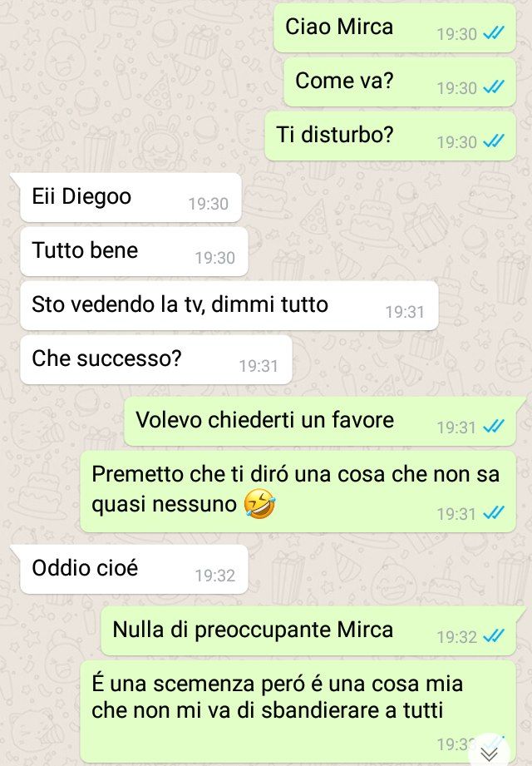Select the 'Eii Diegoo' message bubble
Image resolution: width=532 pixels, height=766 pixels.
(x=131, y=197)
